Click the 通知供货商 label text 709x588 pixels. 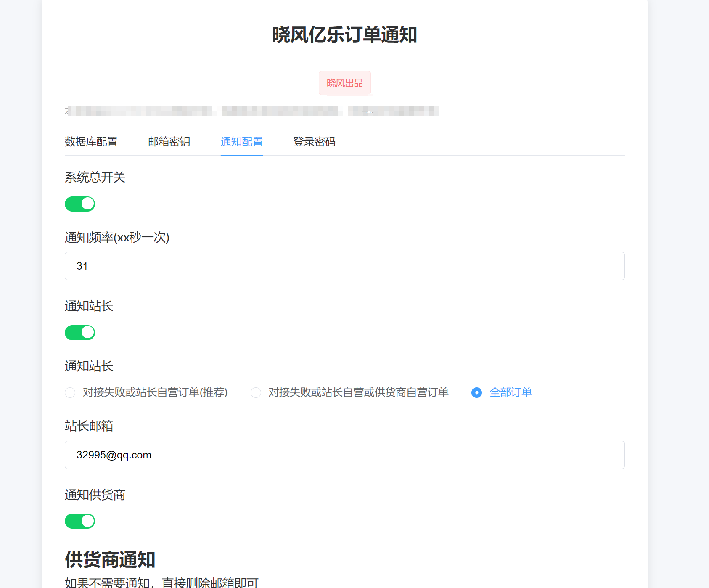pyautogui.click(x=95, y=495)
